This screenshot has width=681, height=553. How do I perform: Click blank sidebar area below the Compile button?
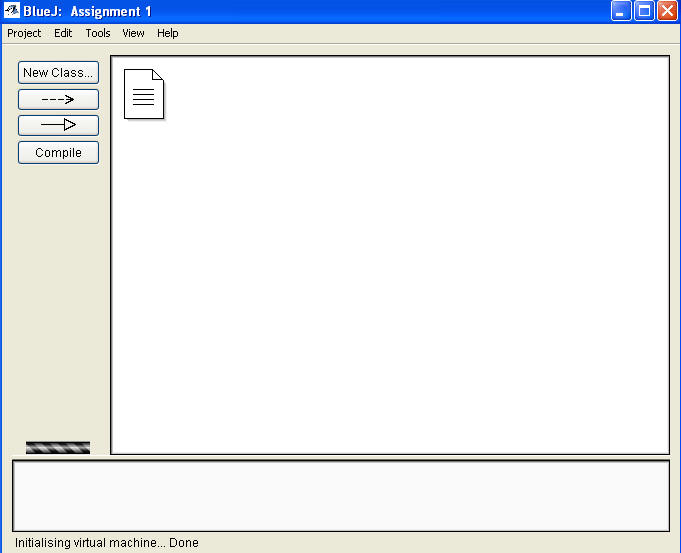[58, 300]
